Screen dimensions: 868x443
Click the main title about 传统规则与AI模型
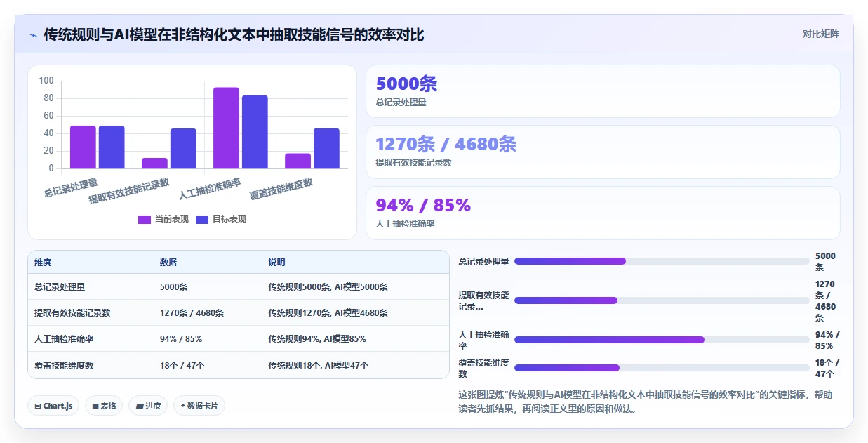tap(234, 34)
